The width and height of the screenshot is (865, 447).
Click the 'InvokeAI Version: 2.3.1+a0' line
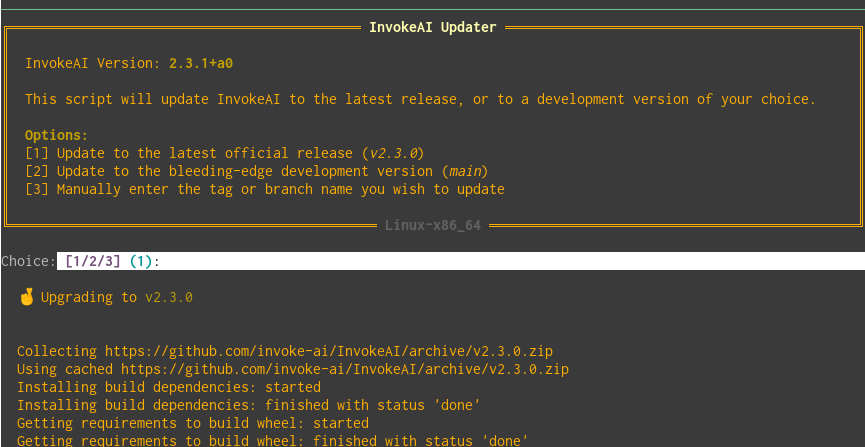(129, 63)
